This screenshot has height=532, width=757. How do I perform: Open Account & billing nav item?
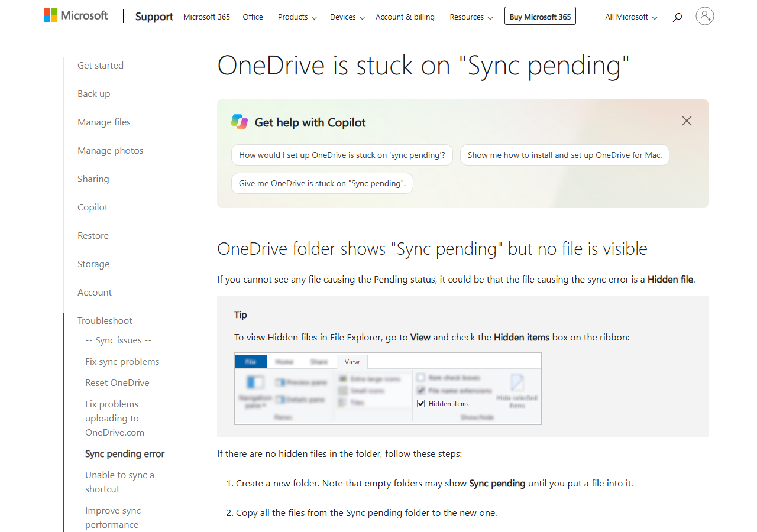tap(405, 17)
